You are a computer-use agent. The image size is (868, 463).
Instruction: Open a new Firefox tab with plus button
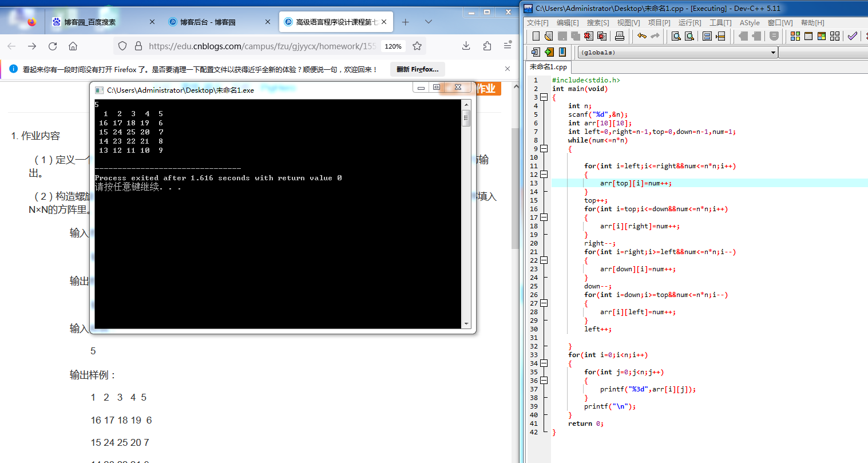pos(405,22)
